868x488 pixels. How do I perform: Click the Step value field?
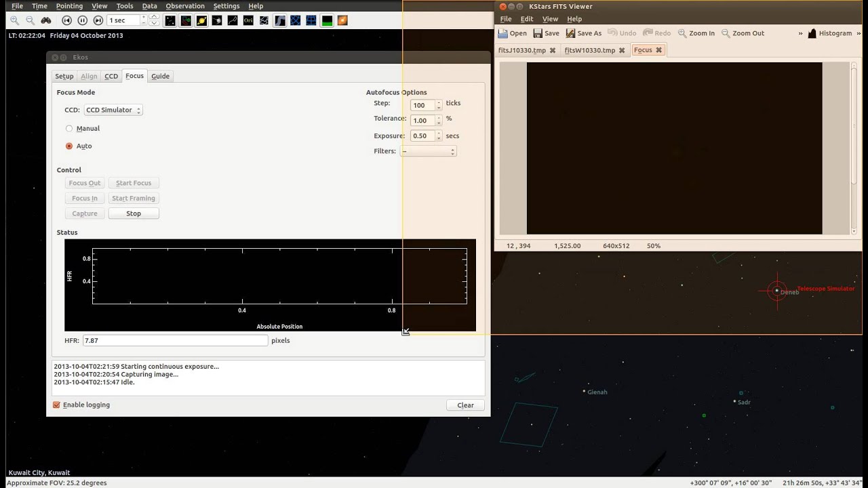click(422, 105)
